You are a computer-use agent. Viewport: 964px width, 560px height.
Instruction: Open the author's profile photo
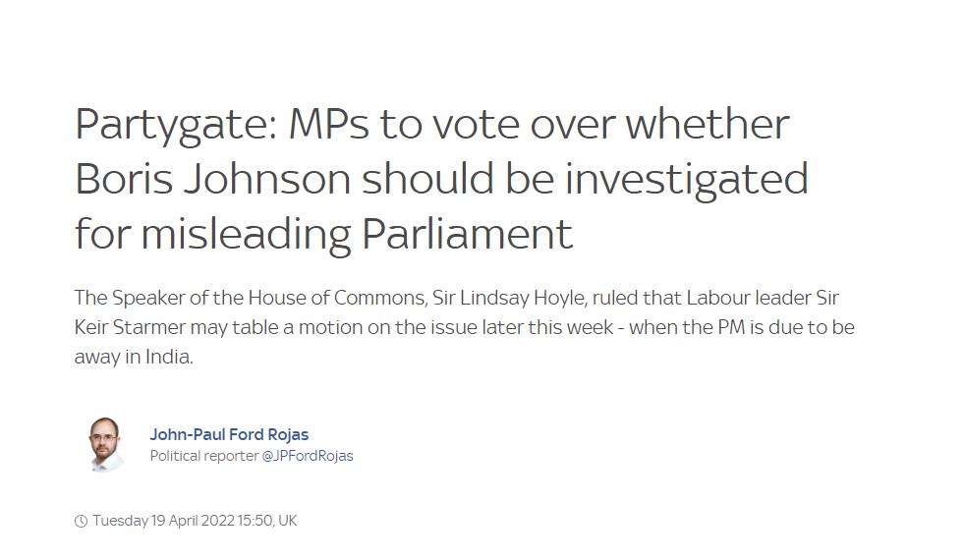tap(104, 444)
